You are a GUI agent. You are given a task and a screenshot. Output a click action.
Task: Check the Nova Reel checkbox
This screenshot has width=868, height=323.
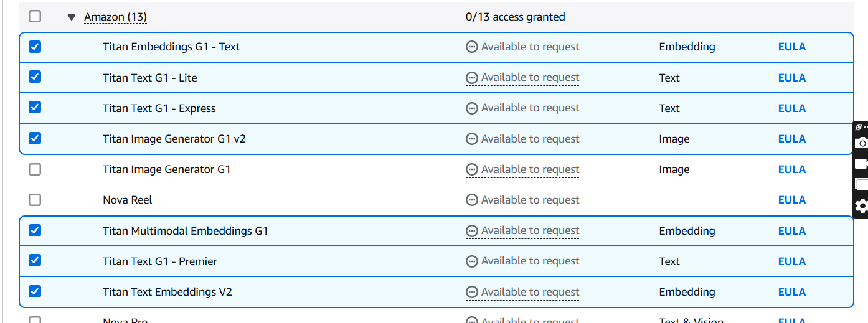(x=35, y=200)
